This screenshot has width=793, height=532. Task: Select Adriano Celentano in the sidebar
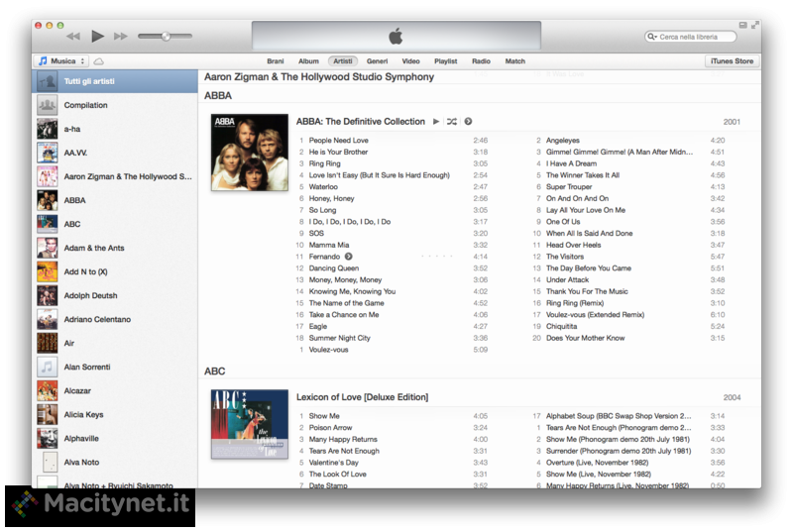pyautogui.click(x=115, y=319)
